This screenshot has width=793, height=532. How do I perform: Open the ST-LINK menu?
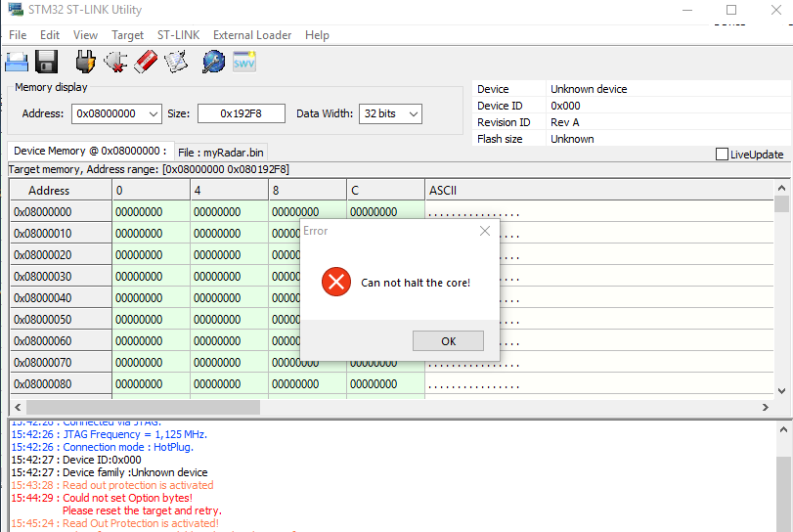178,35
